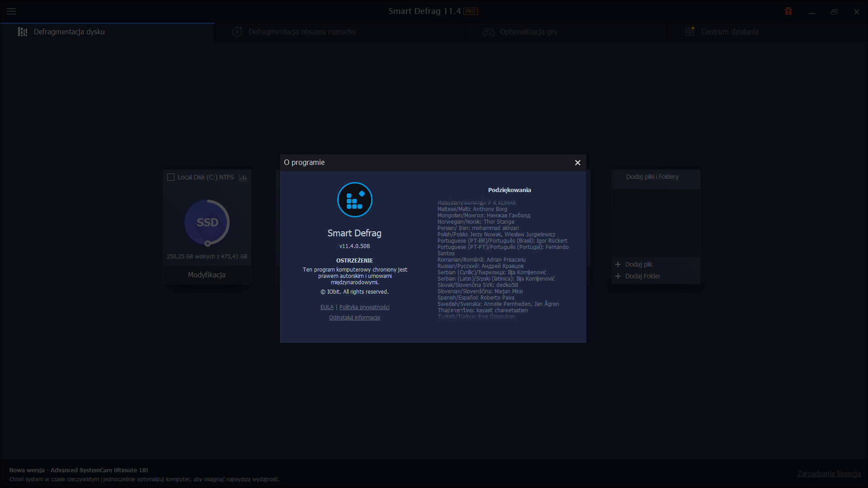Tick the Local Disk (C:) checkbox
Viewport: 868px width, 488px height.
pyautogui.click(x=171, y=177)
